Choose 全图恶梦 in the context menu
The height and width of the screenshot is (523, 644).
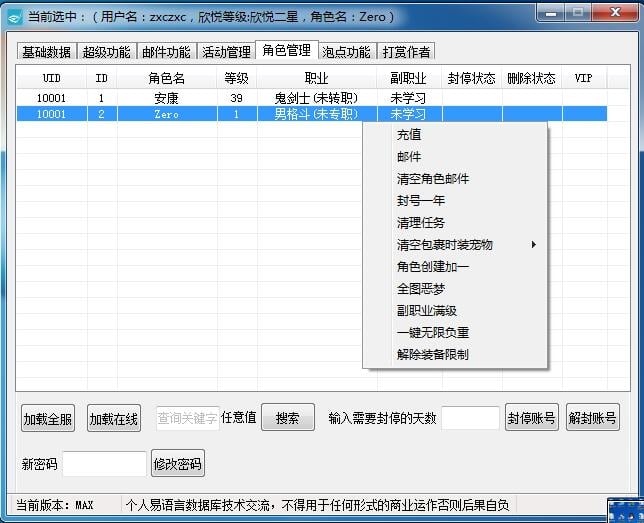(x=420, y=289)
